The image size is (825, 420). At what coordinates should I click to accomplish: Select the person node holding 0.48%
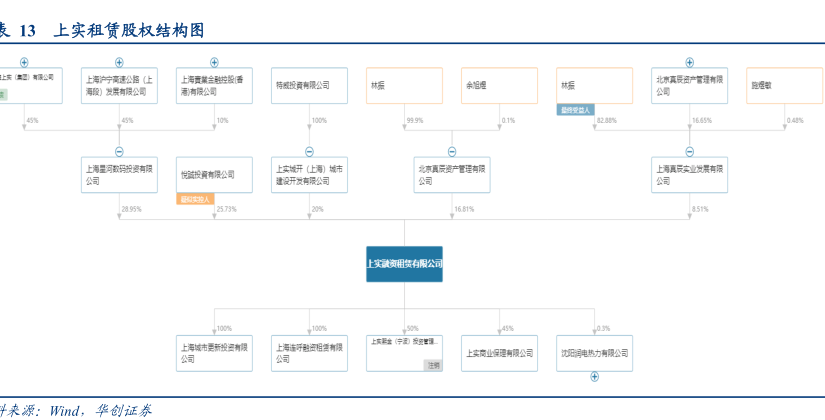coord(784,85)
